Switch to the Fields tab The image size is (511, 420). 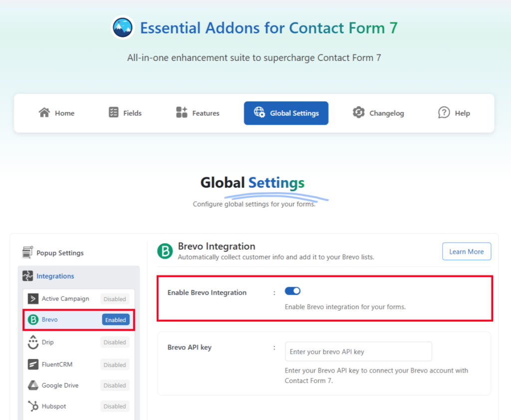(125, 113)
